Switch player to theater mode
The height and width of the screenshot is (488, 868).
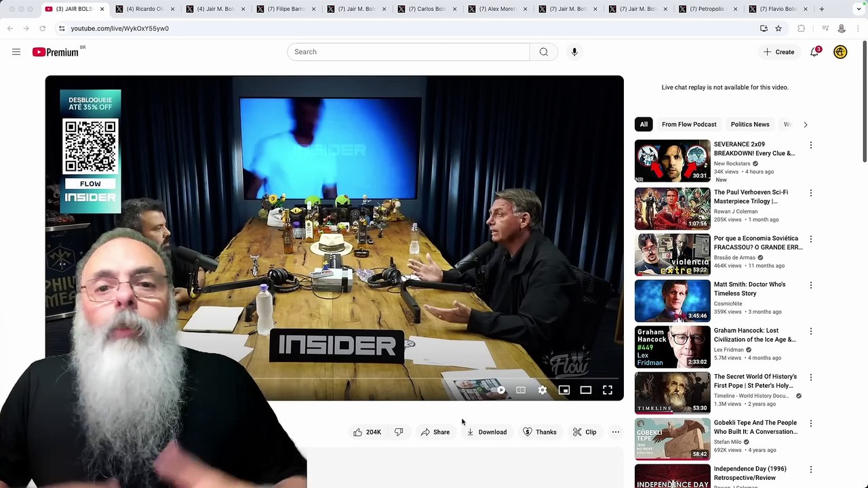coord(586,390)
